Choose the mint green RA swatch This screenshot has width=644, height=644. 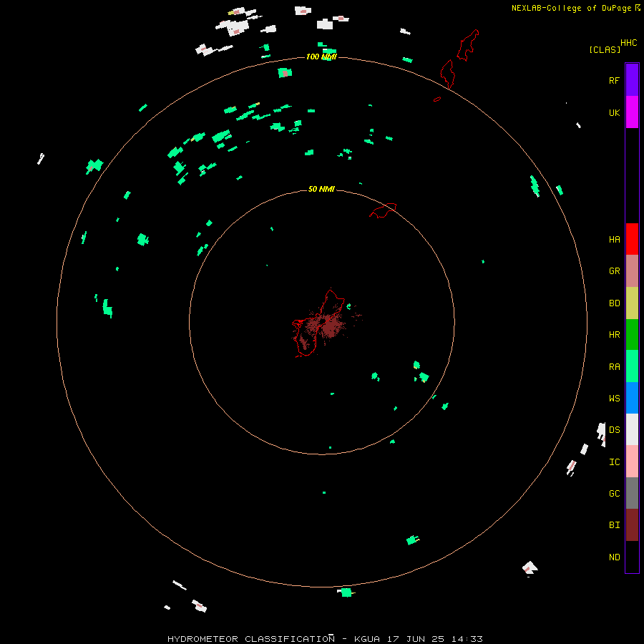coord(632,366)
